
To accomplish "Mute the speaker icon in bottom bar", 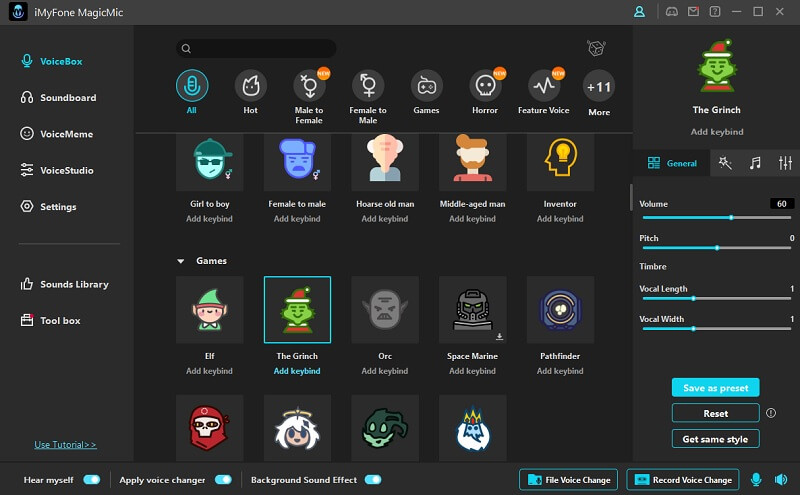I will coord(781,479).
